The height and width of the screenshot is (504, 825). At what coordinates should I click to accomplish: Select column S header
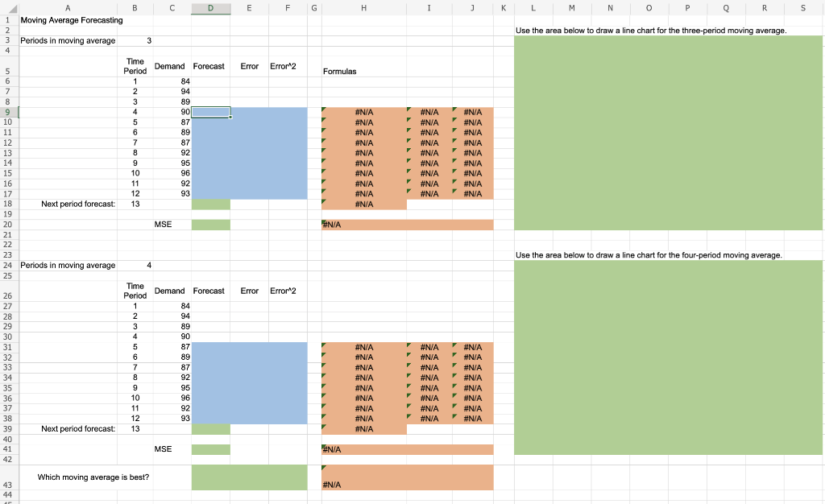click(803, 8)
